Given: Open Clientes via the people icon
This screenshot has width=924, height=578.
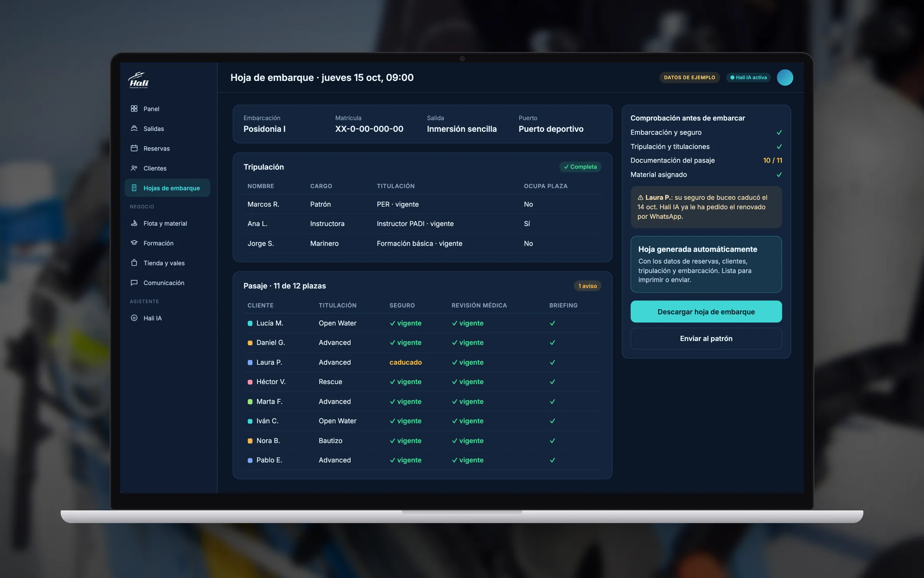Looking at the screenshot, I should [134, 168].
